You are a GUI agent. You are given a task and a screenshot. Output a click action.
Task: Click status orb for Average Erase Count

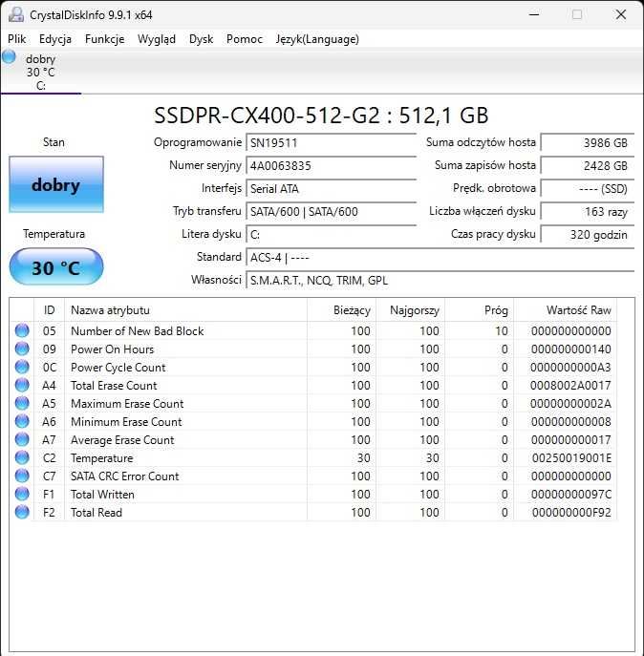(x=22, y=439)
